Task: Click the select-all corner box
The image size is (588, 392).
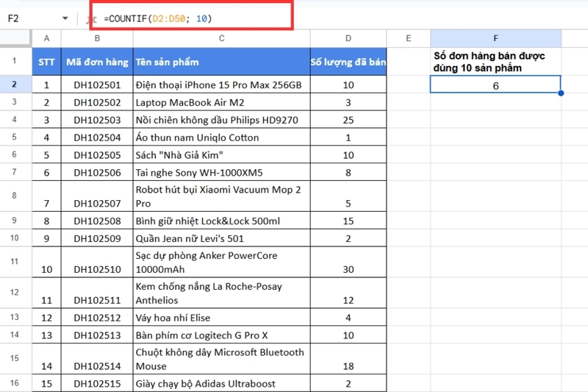Action: tap(15, 38)
